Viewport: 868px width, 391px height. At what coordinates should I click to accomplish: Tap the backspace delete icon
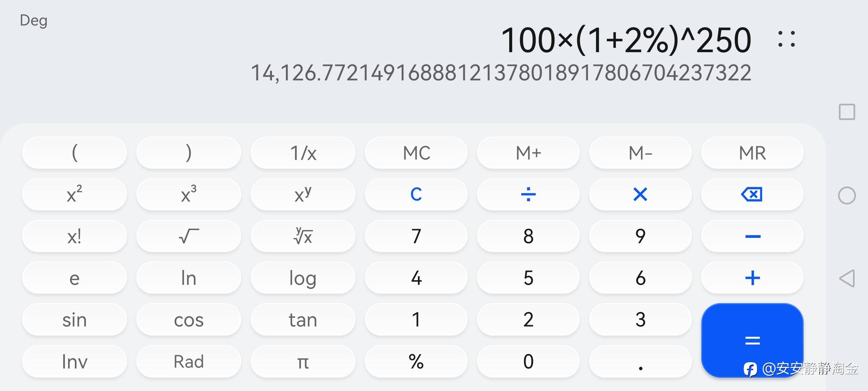tap(752, 194)
